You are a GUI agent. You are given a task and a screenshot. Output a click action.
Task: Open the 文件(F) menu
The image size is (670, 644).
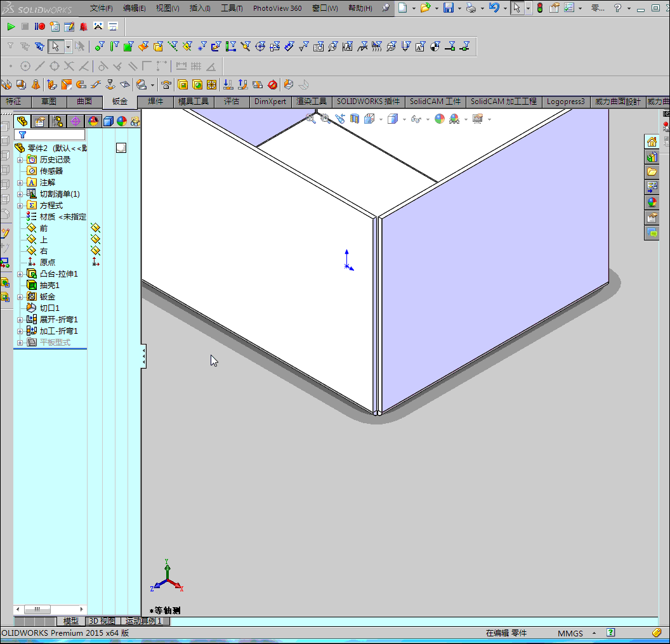(102, 8)
